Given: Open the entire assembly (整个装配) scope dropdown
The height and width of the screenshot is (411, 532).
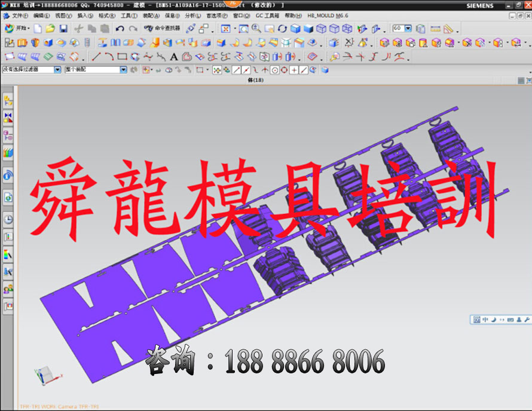Looking at the screenshot, I should click(123, 70).
